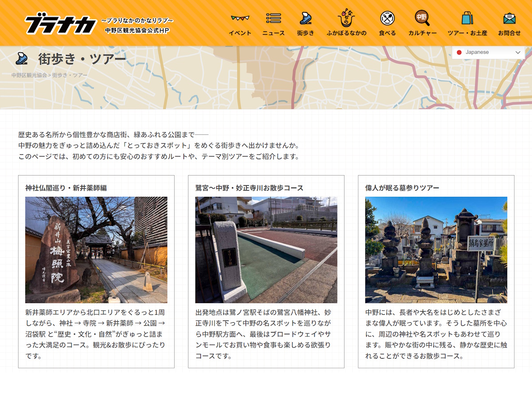Open 偉人が眠る墓参りツアー title link
The height and width of the screenshot is (399, 532).
pyautogui.click(x=402, y=188)
